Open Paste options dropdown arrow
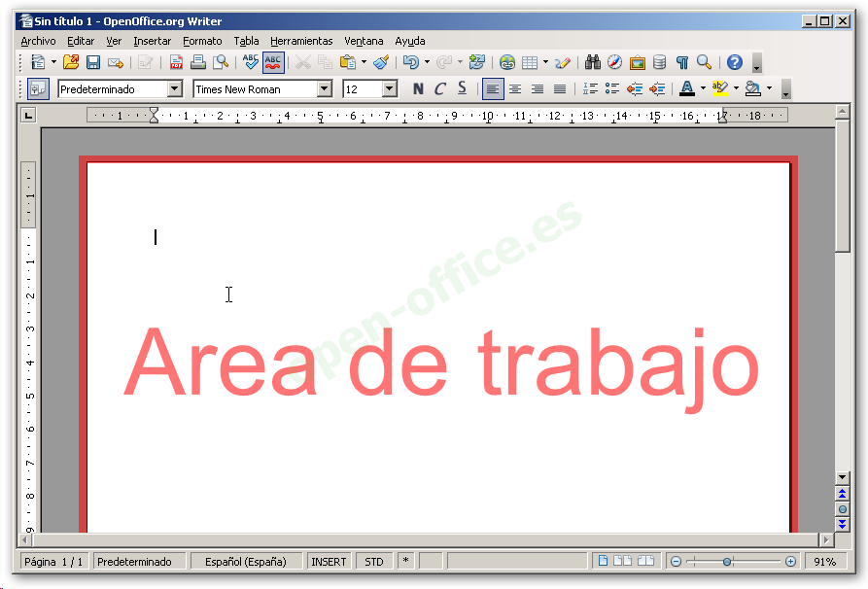This screenshot has height=589, width=868. [x=364, y=62]
